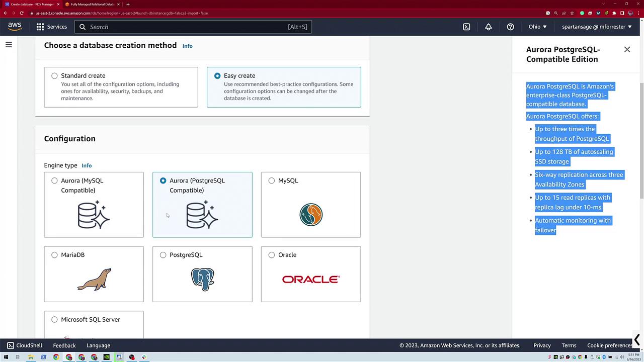644x362 pixels.
Task: Open the browser tab search chevron
Action: [604, 4]
